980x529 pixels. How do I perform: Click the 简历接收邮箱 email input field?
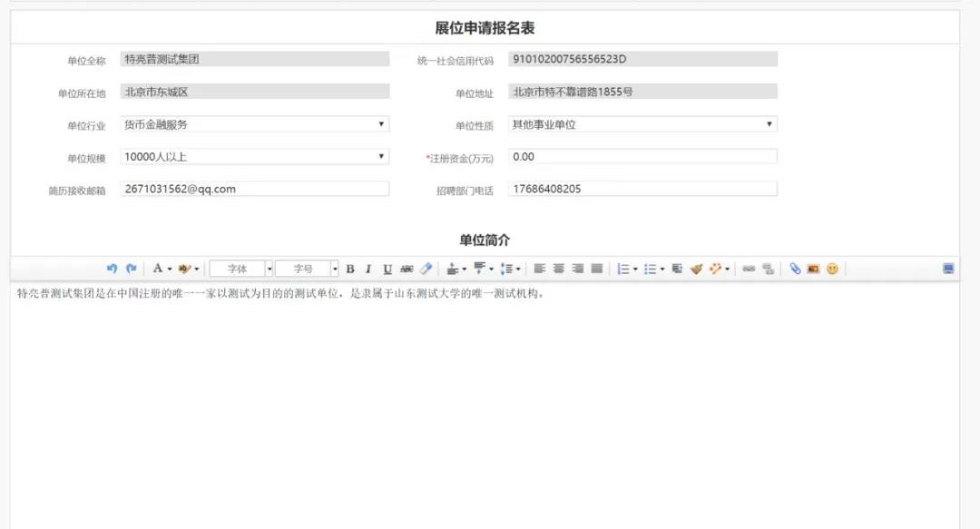(255, 189)
